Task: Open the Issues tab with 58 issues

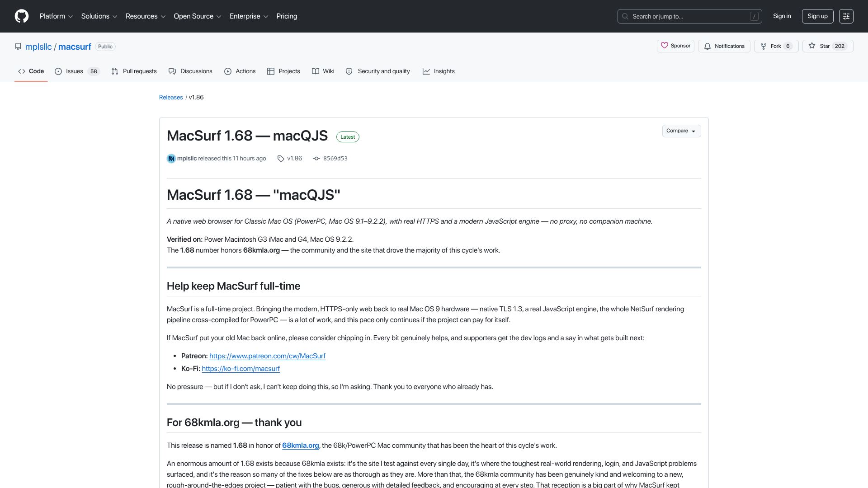Action: pos(77,71)
